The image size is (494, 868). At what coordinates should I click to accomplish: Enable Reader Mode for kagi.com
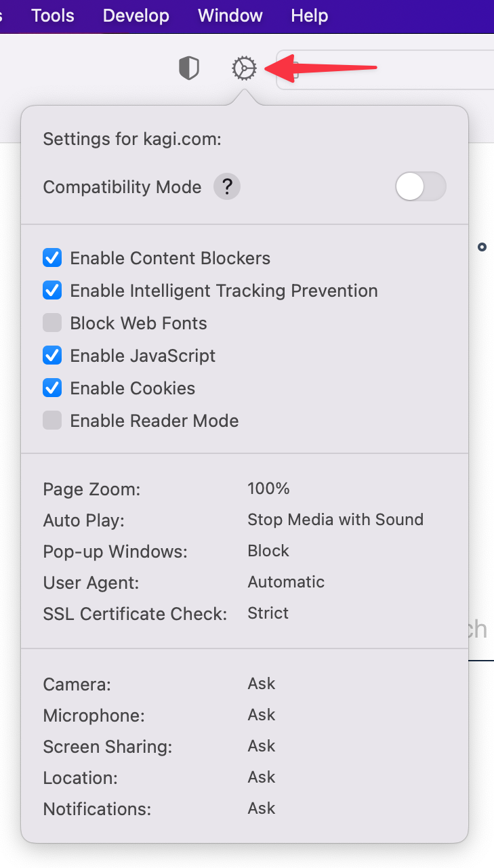pos(52,420)
